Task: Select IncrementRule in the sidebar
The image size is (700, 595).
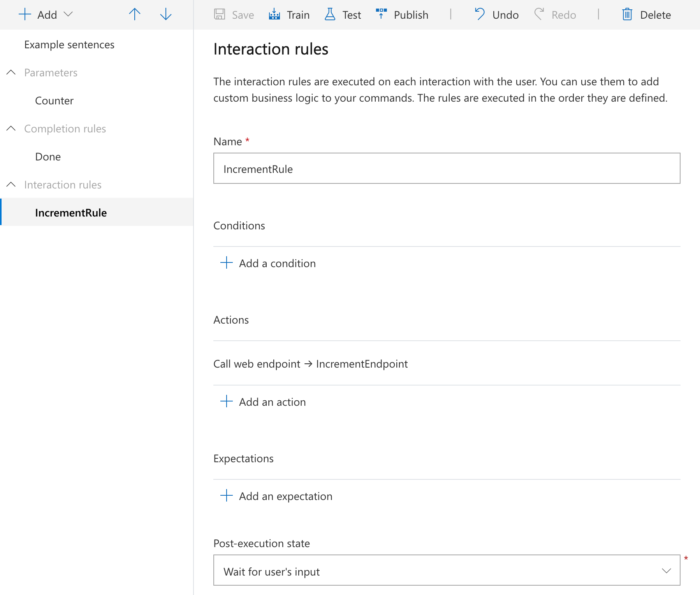Action: pyautogui.click(x=71, y=213)
